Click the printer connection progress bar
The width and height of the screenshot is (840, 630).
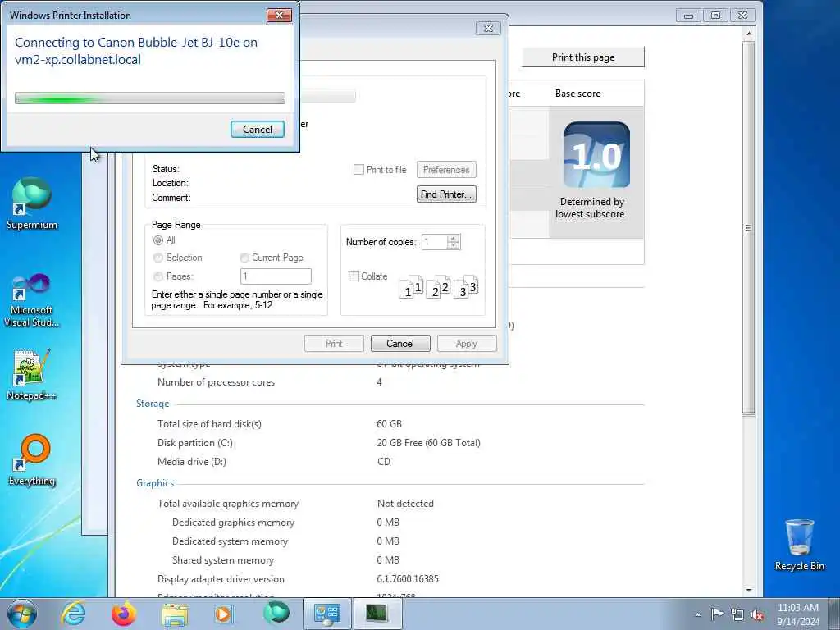[x=150, y=98]
